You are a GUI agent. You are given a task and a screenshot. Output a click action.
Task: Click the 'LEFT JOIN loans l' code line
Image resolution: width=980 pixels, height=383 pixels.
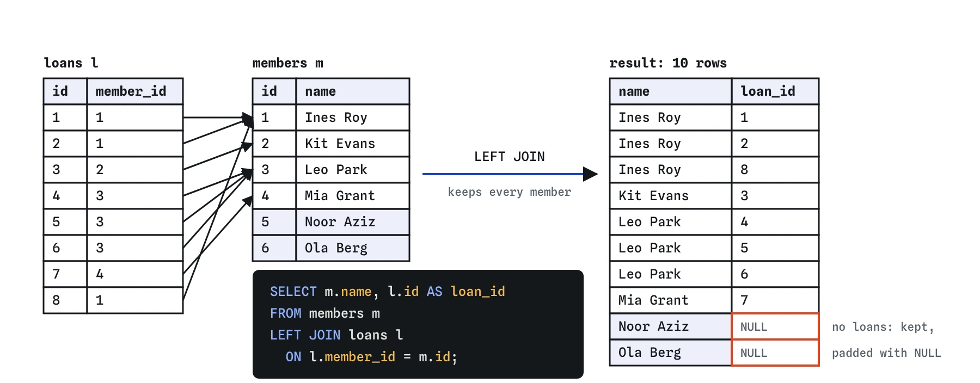pos(336,335)
